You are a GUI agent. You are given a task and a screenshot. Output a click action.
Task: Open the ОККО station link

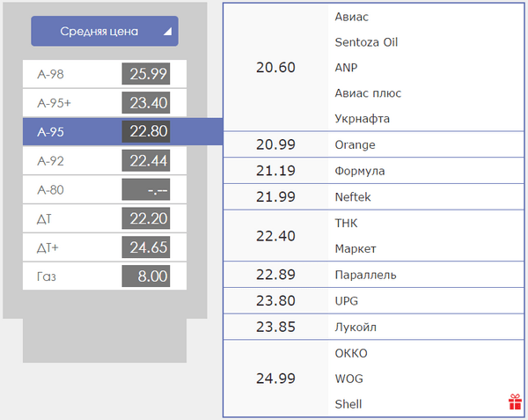[351, 353]
